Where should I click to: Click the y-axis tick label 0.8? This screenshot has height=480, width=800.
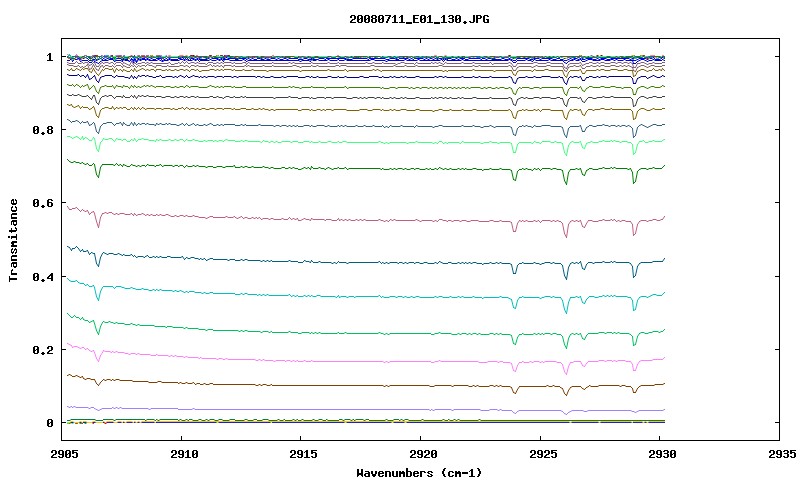[43, 130]
